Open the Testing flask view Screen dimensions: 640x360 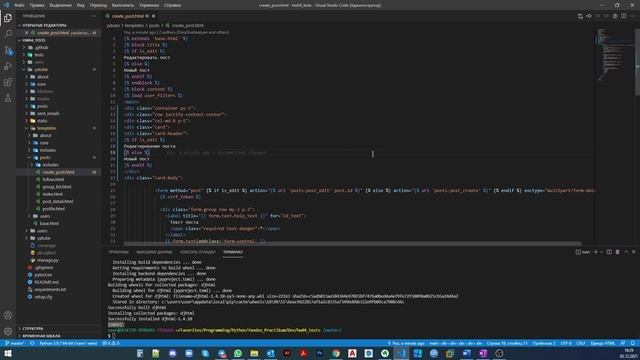tap(8, 98)
